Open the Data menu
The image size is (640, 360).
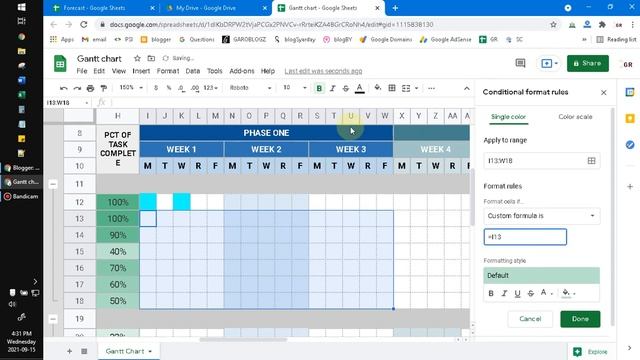coord(193,71)
